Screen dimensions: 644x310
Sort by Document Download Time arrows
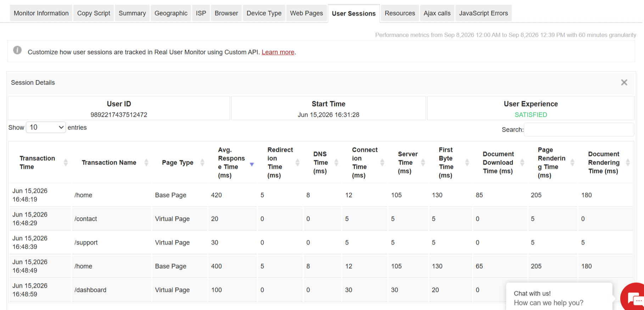(522, 162)
